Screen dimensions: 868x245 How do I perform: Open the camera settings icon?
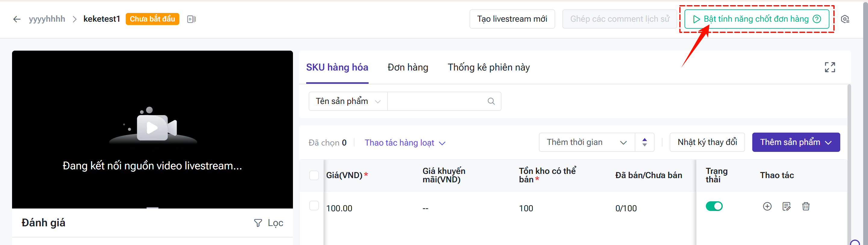(845, 19)
